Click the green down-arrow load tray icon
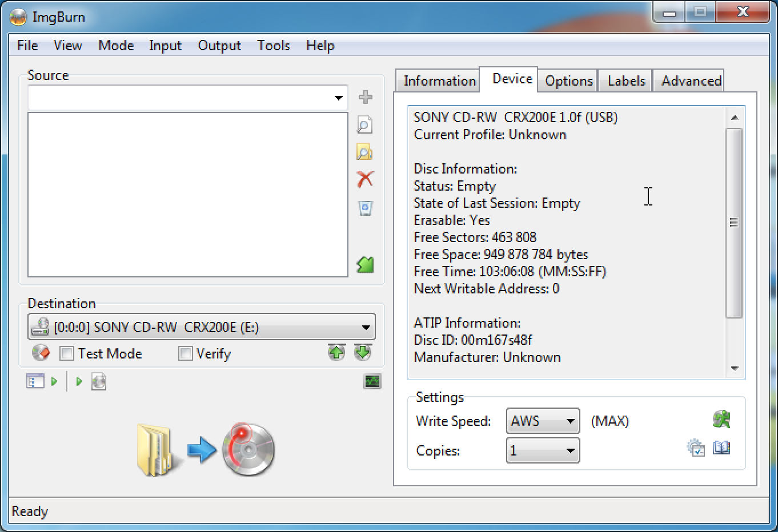778x532 pixels. 363,353
